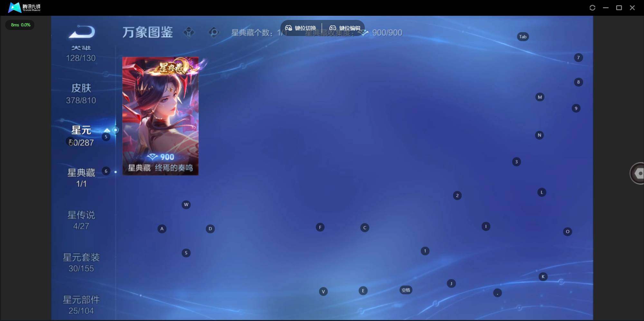This screenshot has width=644, height=321.
Task: Click the key marker labeled C
Action: (x=365, y=228)
